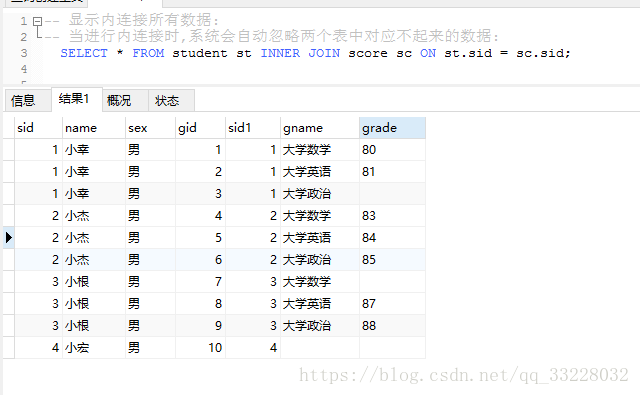
Task: Click 'score' table name in query
Action: coord(368,53)
